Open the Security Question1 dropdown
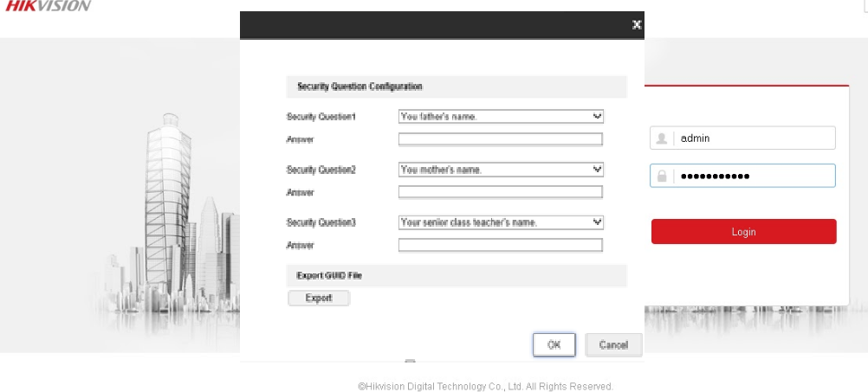The height and width of the screenshot is (392, 868). click(x=501, y=116)
